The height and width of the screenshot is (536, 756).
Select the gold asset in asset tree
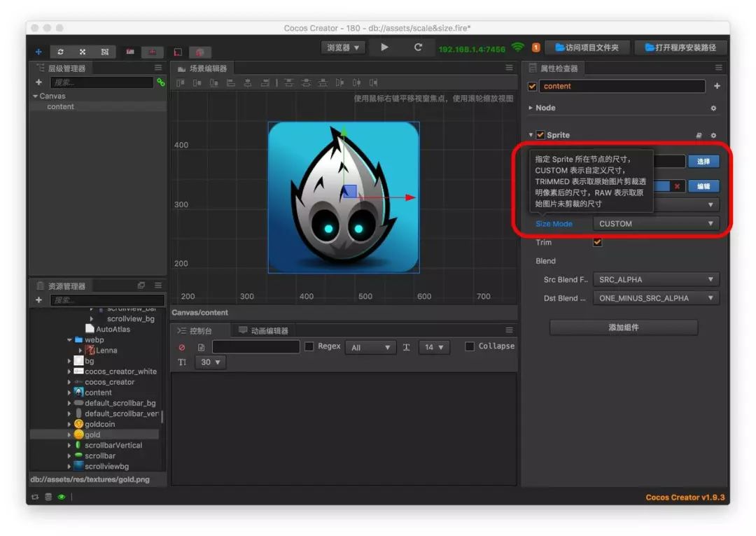(92, 435)
